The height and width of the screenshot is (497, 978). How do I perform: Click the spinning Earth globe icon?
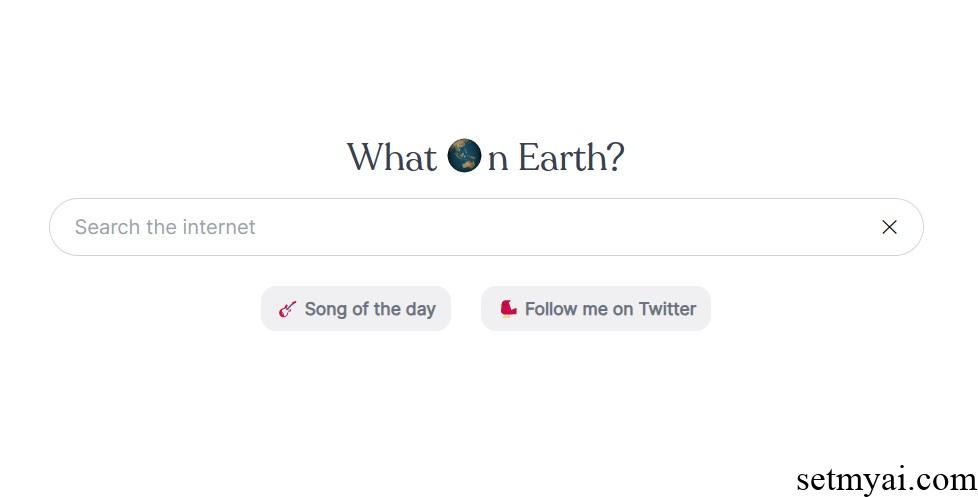(x=464, y=155)
